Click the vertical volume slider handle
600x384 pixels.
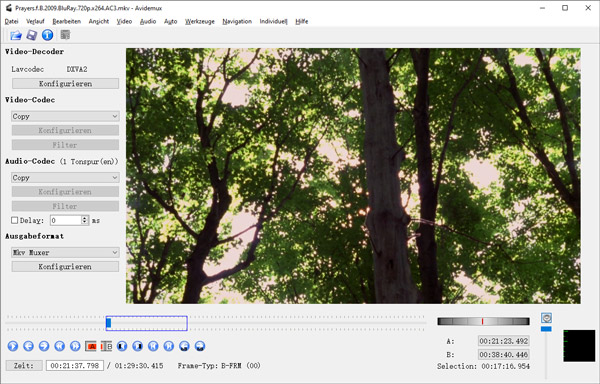tap(546, 329)
